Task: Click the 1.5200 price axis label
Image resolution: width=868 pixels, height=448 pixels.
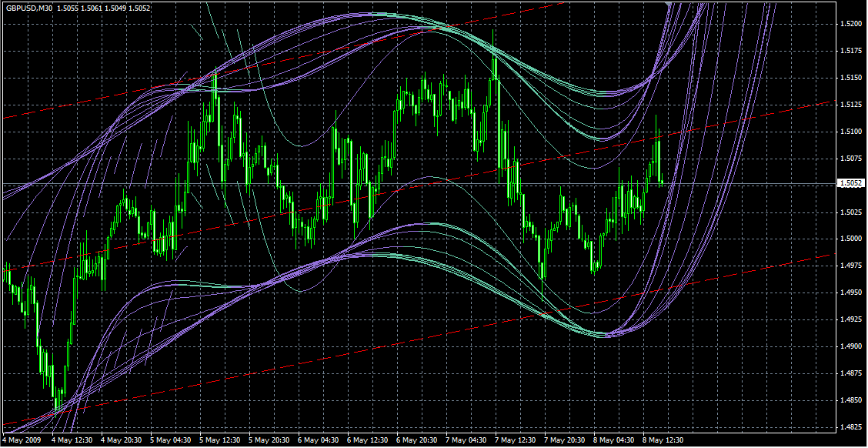Action: (851, 24)
